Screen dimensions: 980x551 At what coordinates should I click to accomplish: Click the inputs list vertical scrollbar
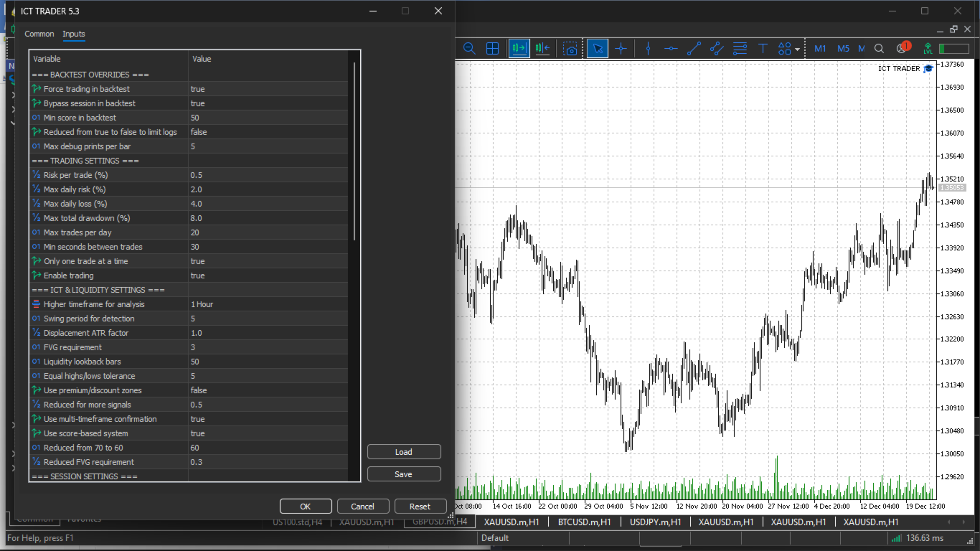click(354, 151)
